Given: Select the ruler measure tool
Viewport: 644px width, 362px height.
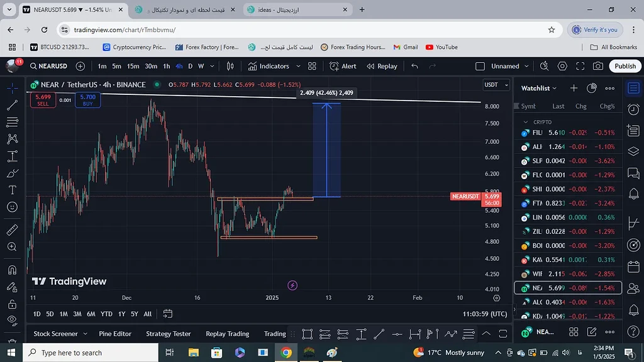Looking at the screenshot, I should (x=13, y=230).
